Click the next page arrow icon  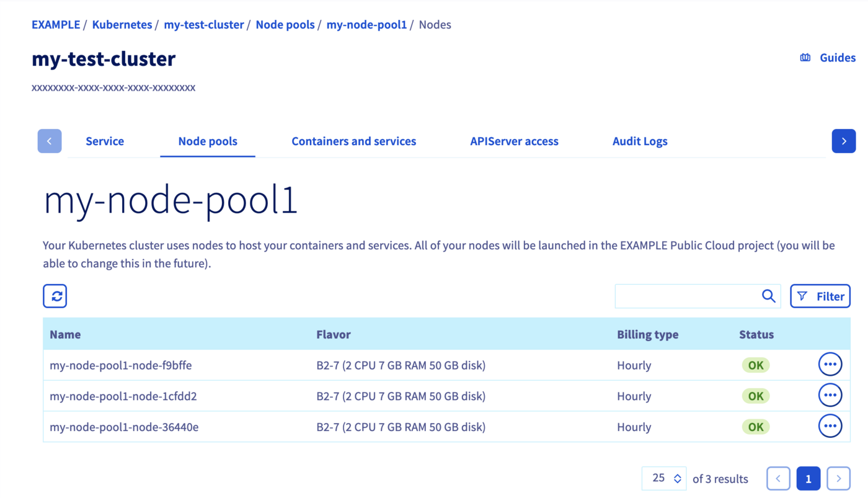pos(838,478)
